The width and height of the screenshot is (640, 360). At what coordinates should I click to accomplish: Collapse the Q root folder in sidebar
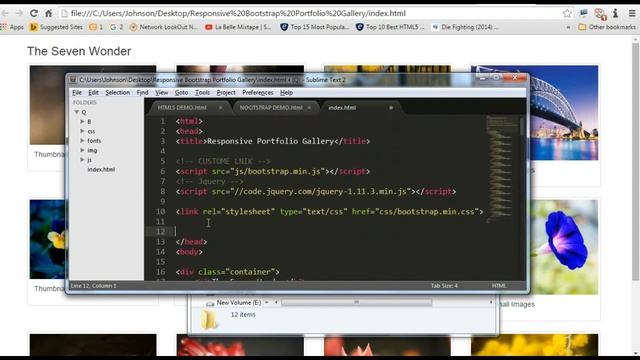[x=76, y=112]
